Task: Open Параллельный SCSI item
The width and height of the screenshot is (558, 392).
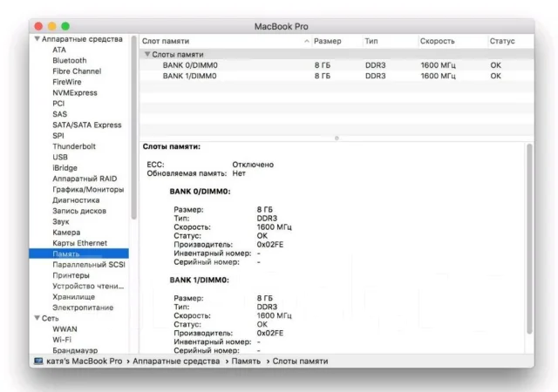Action: click(x=89, y=264)
